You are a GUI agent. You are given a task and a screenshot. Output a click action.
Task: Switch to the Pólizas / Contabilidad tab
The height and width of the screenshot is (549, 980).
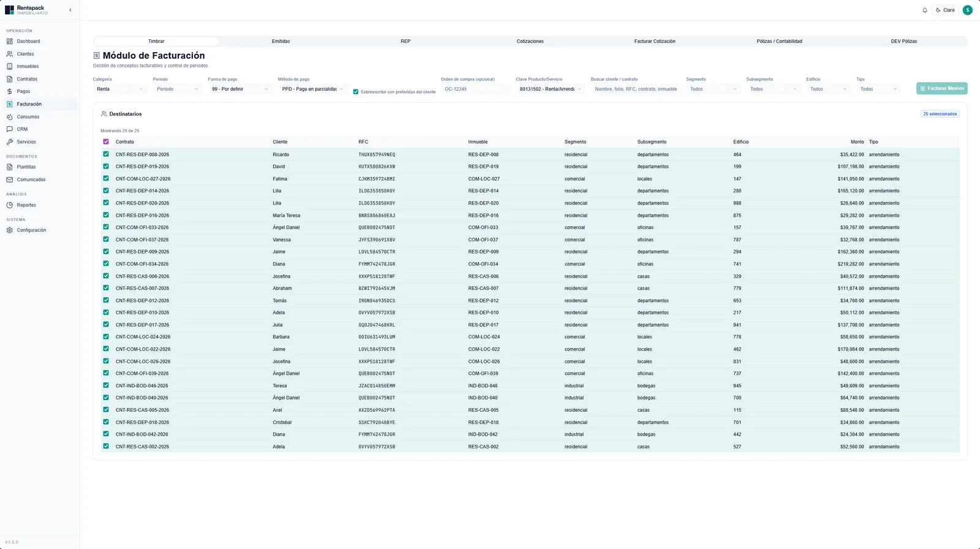pyautogui.click(x=779, y=41)
